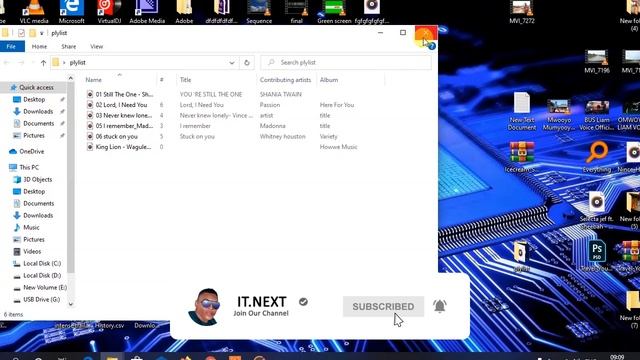
Task: Open the Explorer help icon
Action: [x=432, y=47]
